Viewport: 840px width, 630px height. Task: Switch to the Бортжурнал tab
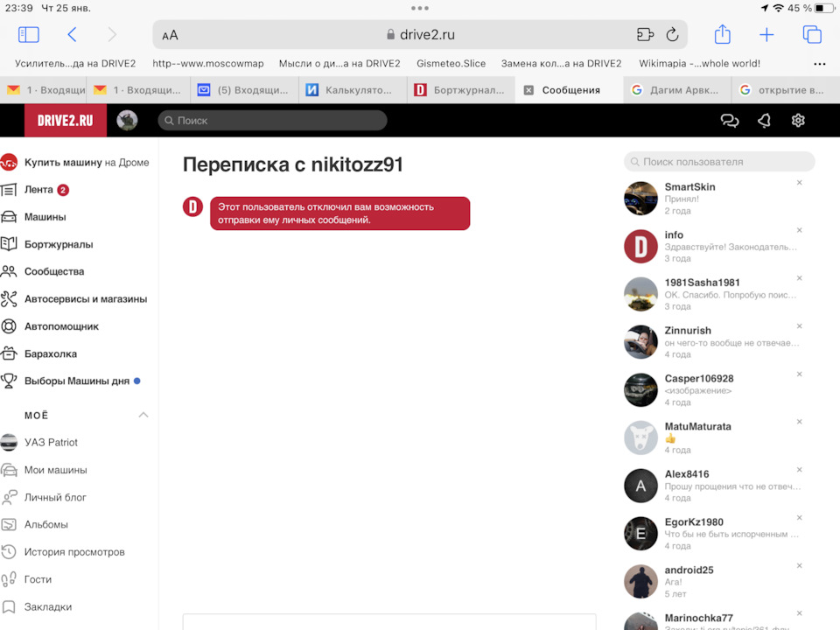coord(461,89)
